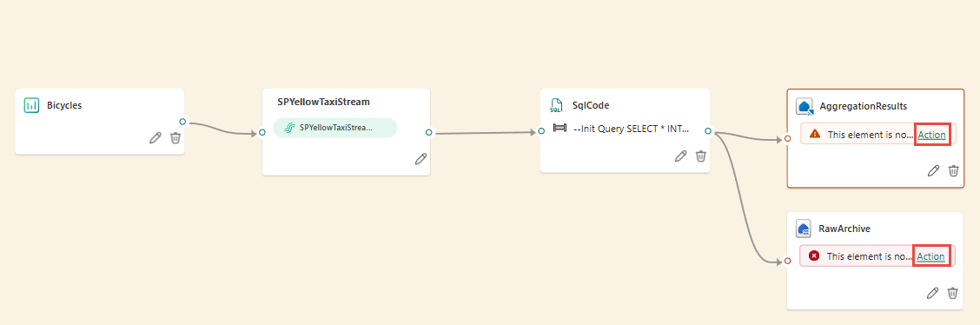Edit the SqlCode node

click(x=680, y=156)
